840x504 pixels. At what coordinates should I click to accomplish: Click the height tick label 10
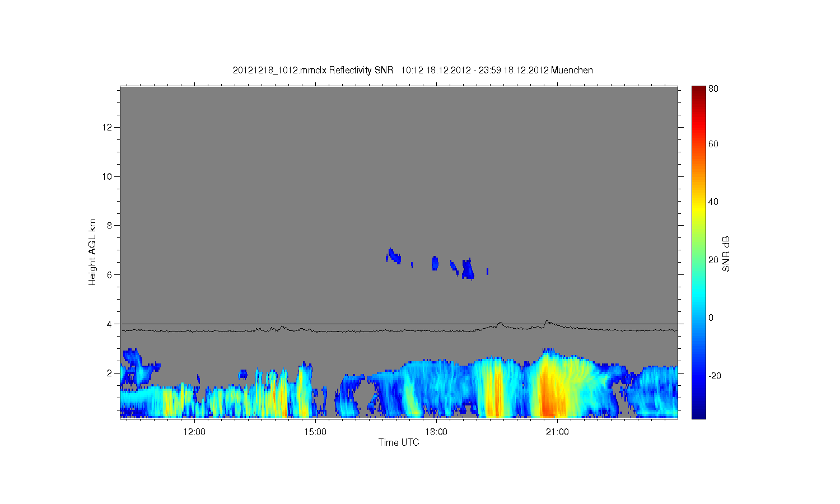pos(108,176)
